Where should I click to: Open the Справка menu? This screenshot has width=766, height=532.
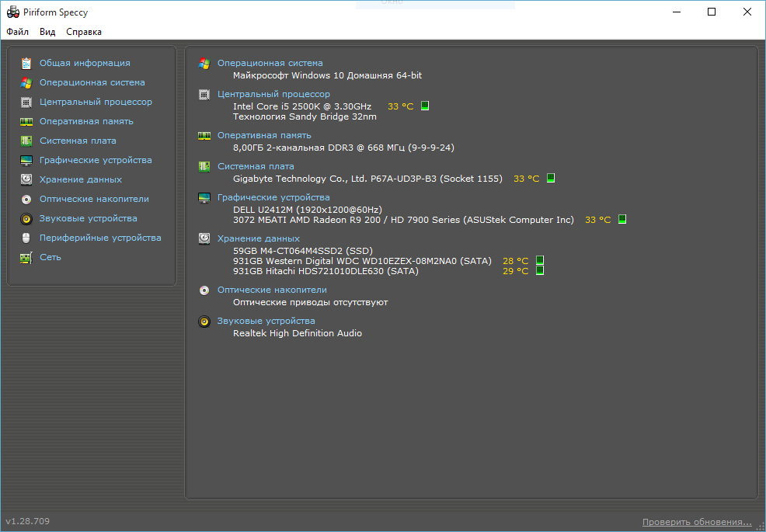(84, 32)
